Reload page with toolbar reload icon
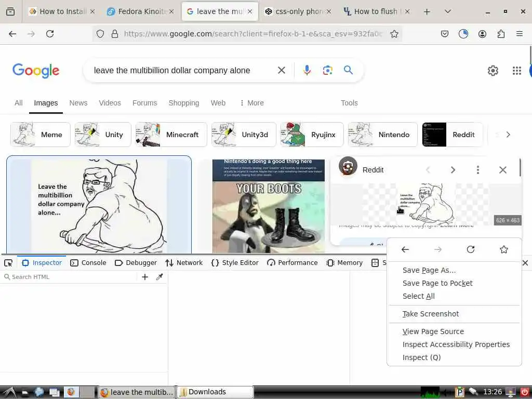This screenshot has width=532, height=399. pos(50,34)
